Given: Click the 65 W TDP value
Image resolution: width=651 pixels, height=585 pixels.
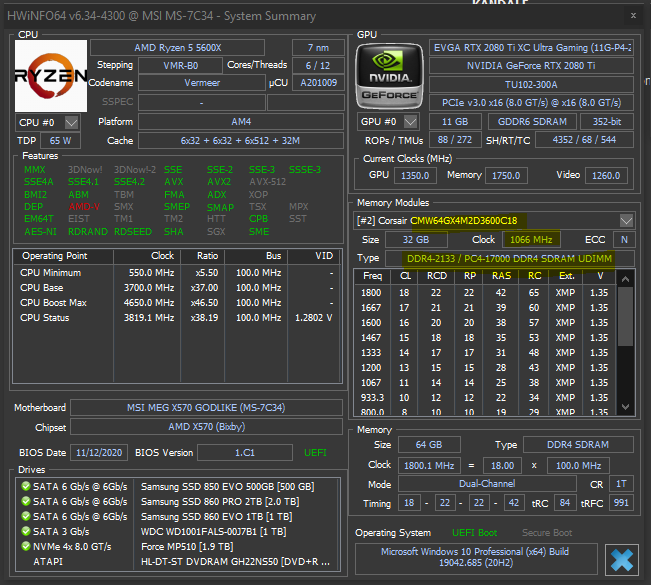Looking at the screenshot, I should [x=60, y=141].
